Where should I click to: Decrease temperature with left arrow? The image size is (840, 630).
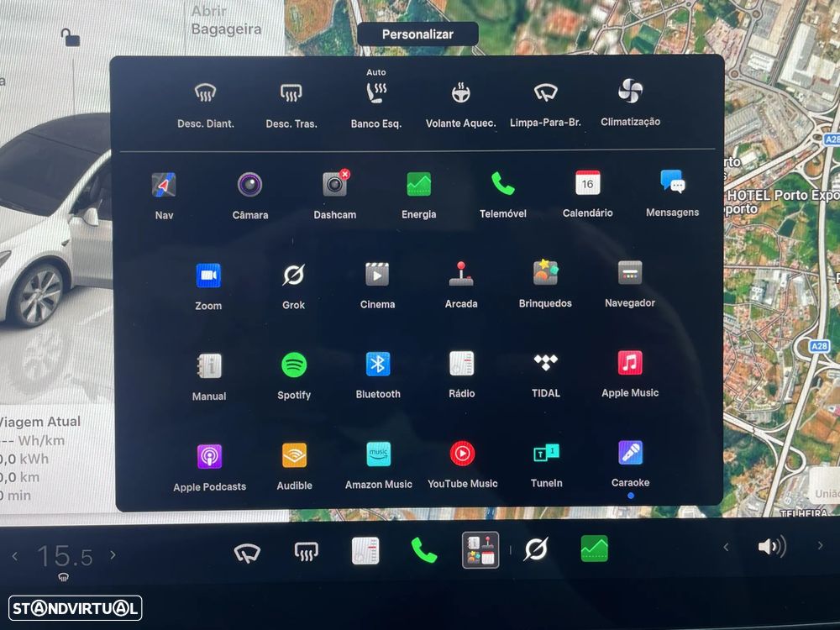[x=15, y=557]
